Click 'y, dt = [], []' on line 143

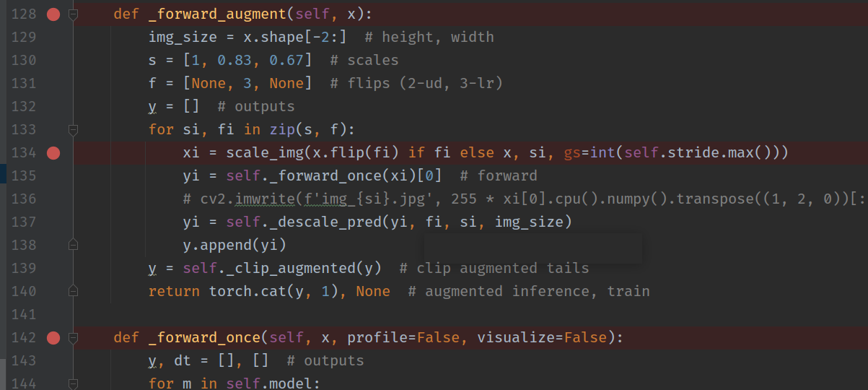tap(209, 360)
